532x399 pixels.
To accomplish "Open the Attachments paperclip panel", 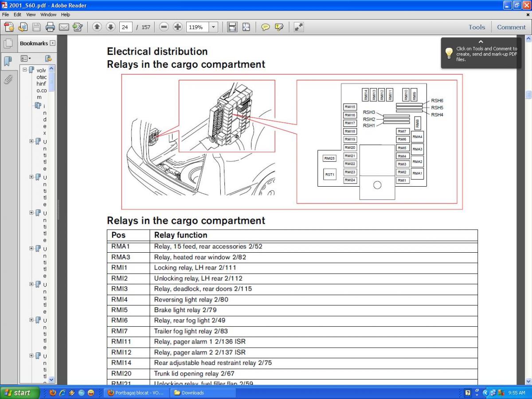I will (x=8, y=79).
